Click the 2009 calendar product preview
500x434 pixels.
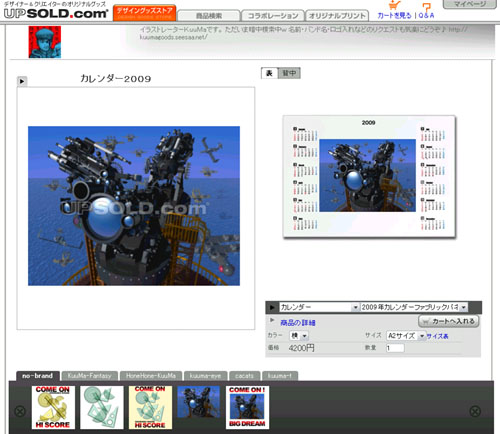coord(369,177)
